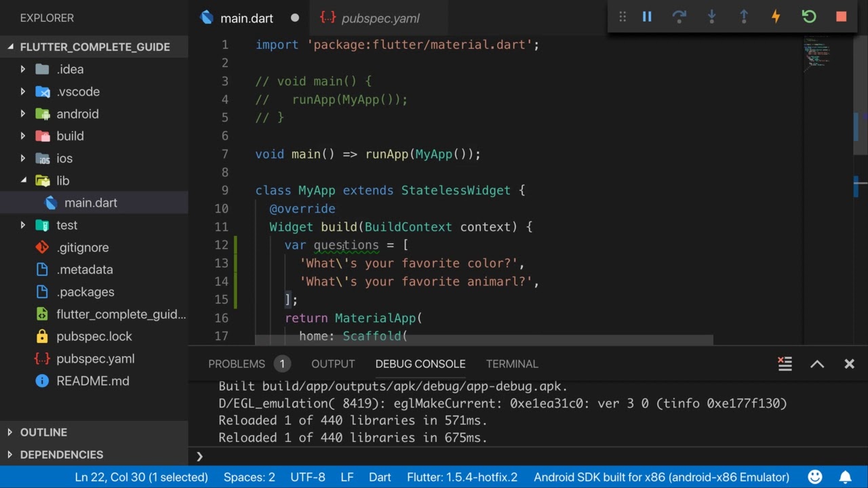Expand the android folder arrow
The height and width of the screenshot is (488, 868).
pyautogui.click(x=23, y=114)
